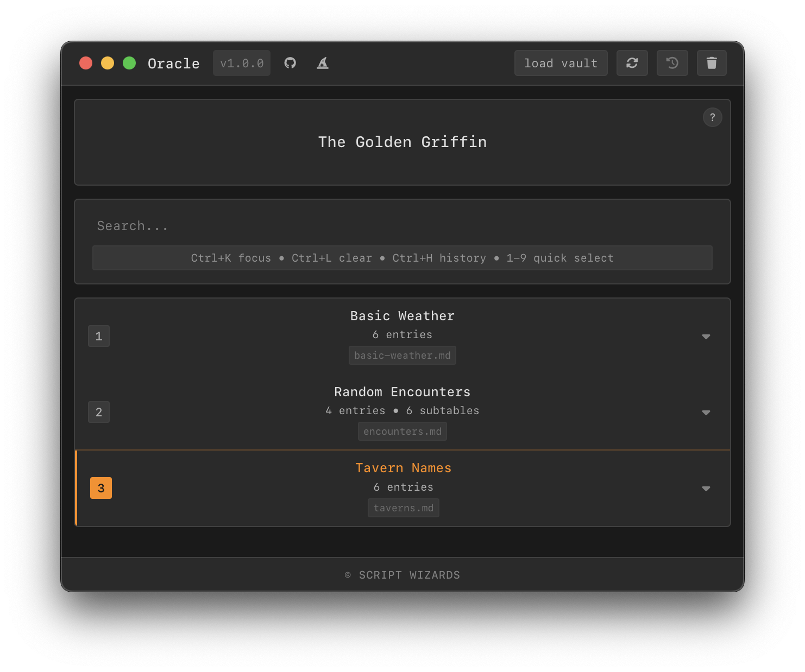Click the load vault button
The image size is (805, 672).
pos(561,63)
